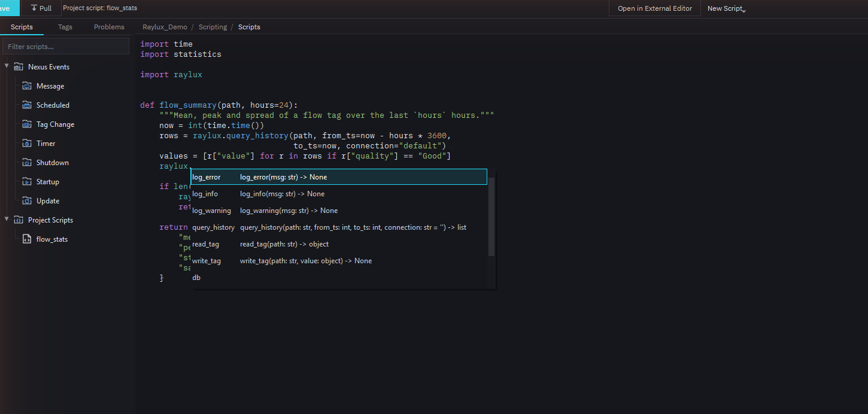
Task: Click the Nexus Events folder icon
Action: 18,67
